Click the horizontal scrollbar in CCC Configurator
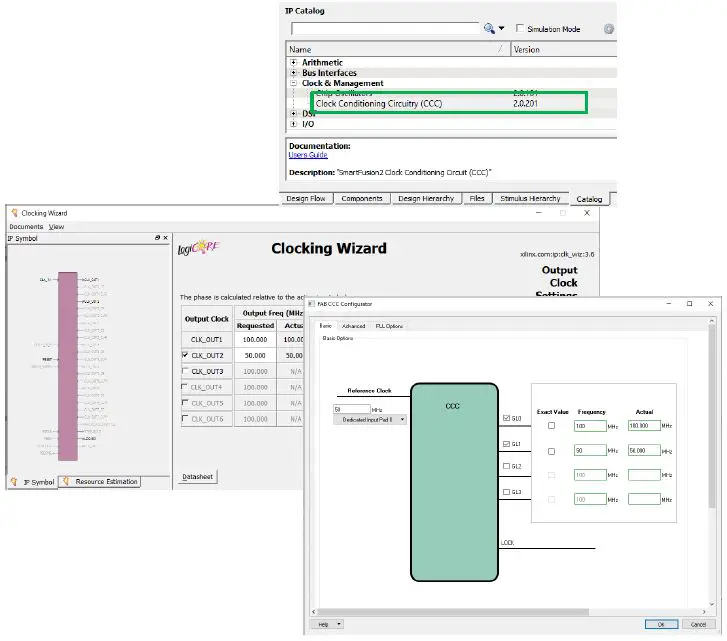 pyautogui.click(x=452, y=612)
